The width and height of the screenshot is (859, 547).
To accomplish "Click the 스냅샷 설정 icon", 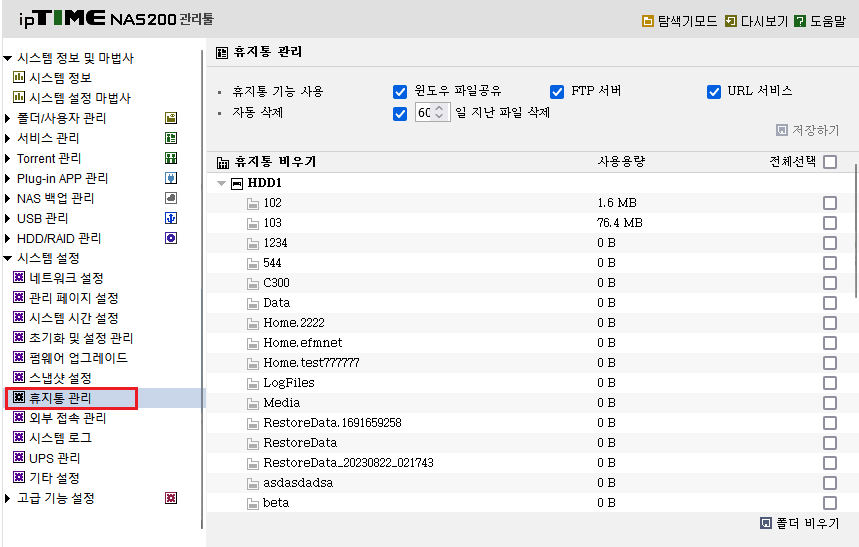I will click(19, 377).
